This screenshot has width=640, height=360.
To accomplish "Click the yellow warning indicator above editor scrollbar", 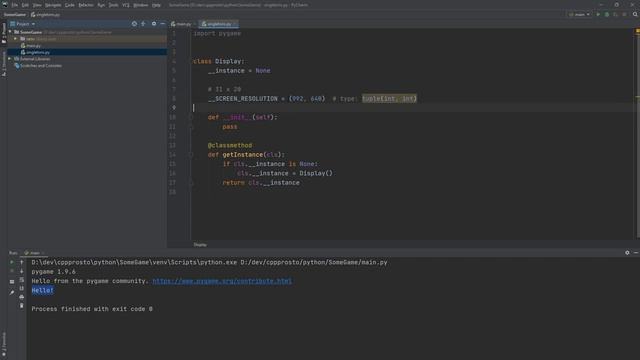I will click(x=637, y=31).
